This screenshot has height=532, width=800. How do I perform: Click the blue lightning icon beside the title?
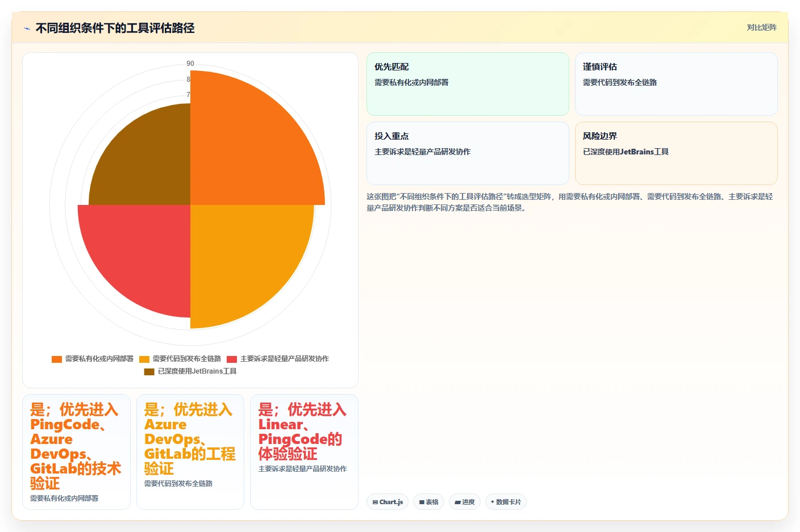27,28
